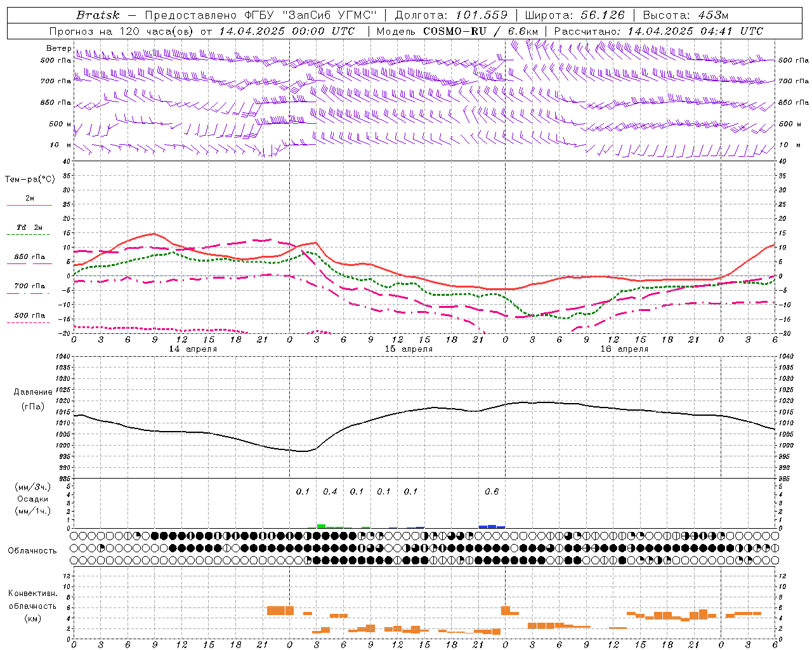Select Рассчитано: 14.04.2025 04:41 UTC text
Viewport: 812px width, 650px height.
click(658, 31)
